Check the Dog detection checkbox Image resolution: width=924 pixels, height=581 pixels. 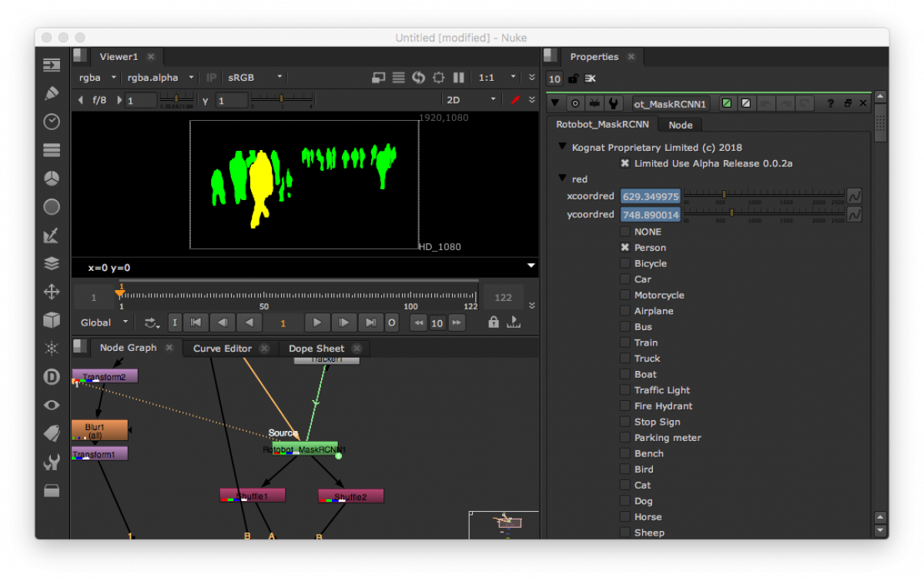(624, 500)
